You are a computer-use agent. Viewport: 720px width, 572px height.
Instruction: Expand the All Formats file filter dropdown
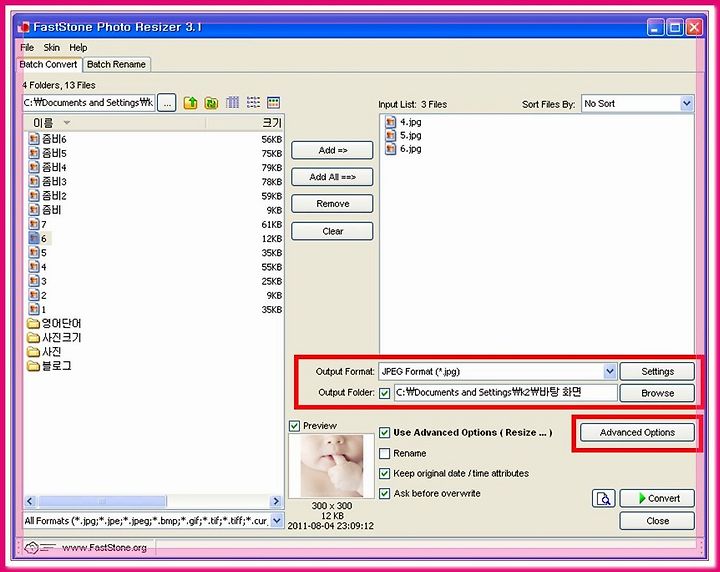(277, 521)
